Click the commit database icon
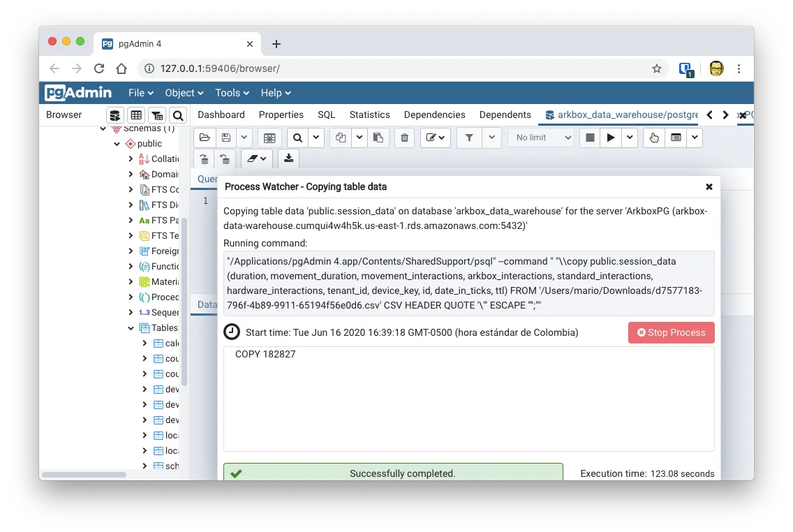 coord(205,158)
